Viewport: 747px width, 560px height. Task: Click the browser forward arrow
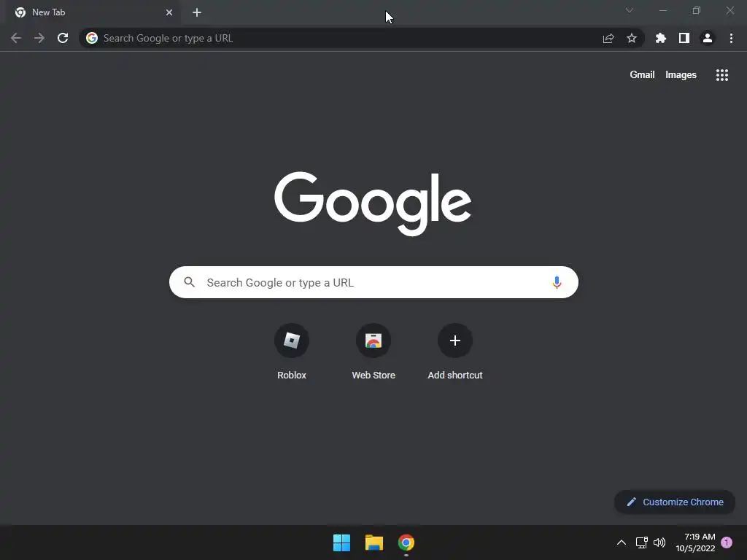pos(39,38)
